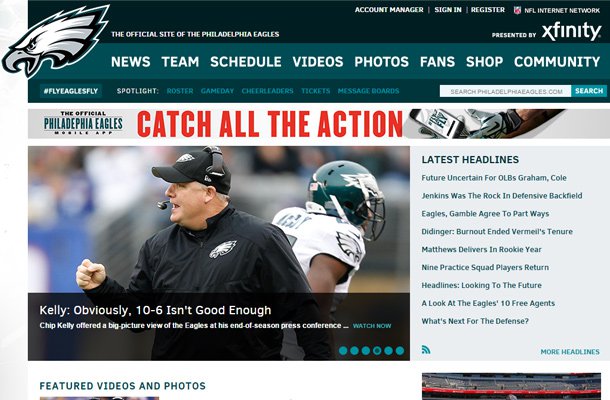Open the Philadelphia Eagles mobile app logo
Image resolution: width=610 pixels, height=400 pixels.
[83, 123]
